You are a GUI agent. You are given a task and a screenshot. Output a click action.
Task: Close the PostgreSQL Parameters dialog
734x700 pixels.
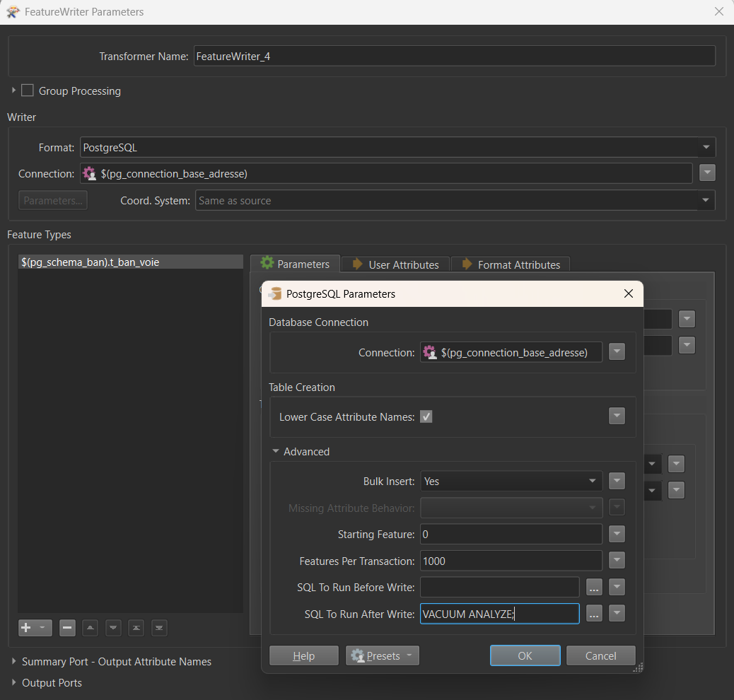[628, 293]
